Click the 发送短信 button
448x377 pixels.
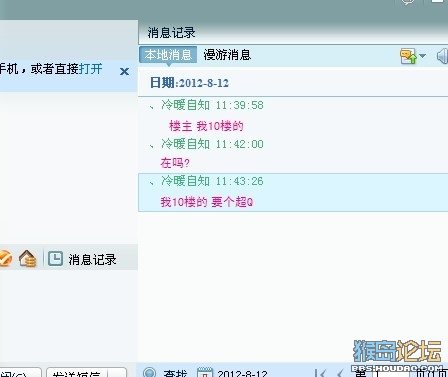[77, 373]
